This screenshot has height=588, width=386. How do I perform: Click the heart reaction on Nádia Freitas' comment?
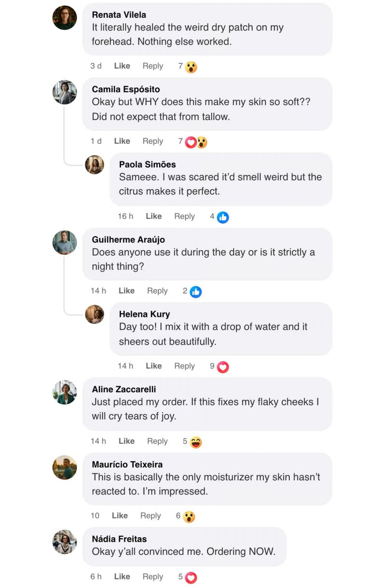[191, 577]
